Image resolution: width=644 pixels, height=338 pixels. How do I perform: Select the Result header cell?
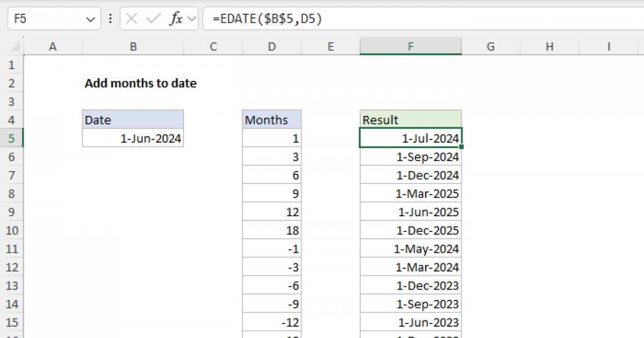[x=410, y=120]
